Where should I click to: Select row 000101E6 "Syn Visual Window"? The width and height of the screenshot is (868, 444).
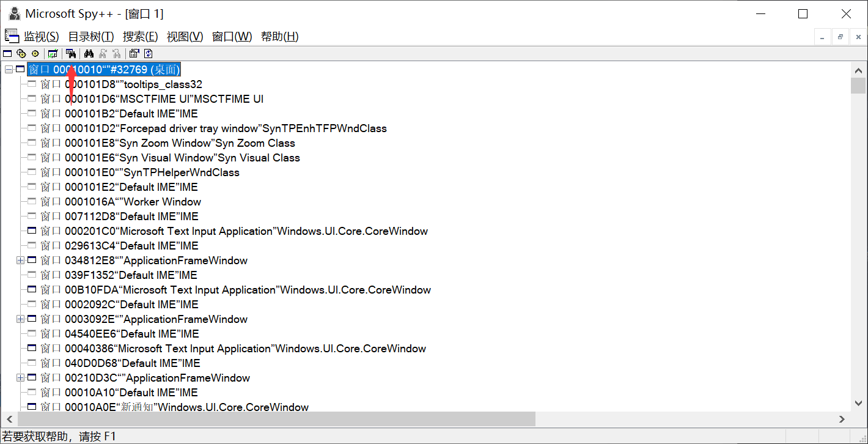pos(170,158)
